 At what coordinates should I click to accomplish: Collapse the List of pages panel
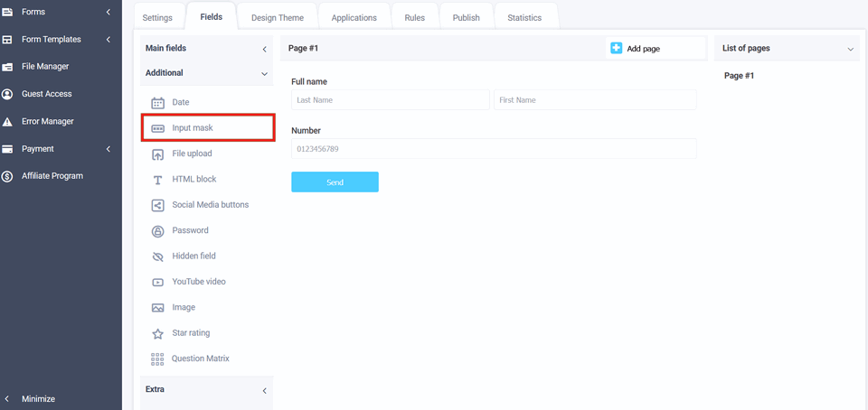850,49
